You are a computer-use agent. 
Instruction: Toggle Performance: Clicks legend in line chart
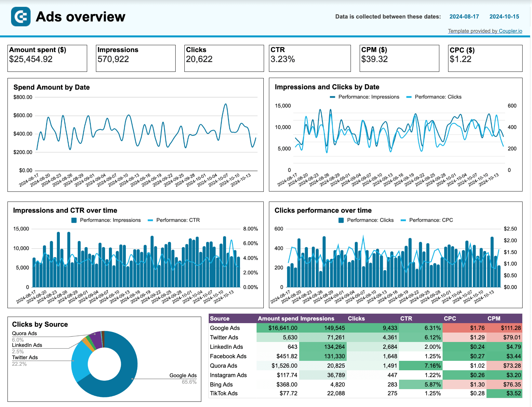[434, 97]
